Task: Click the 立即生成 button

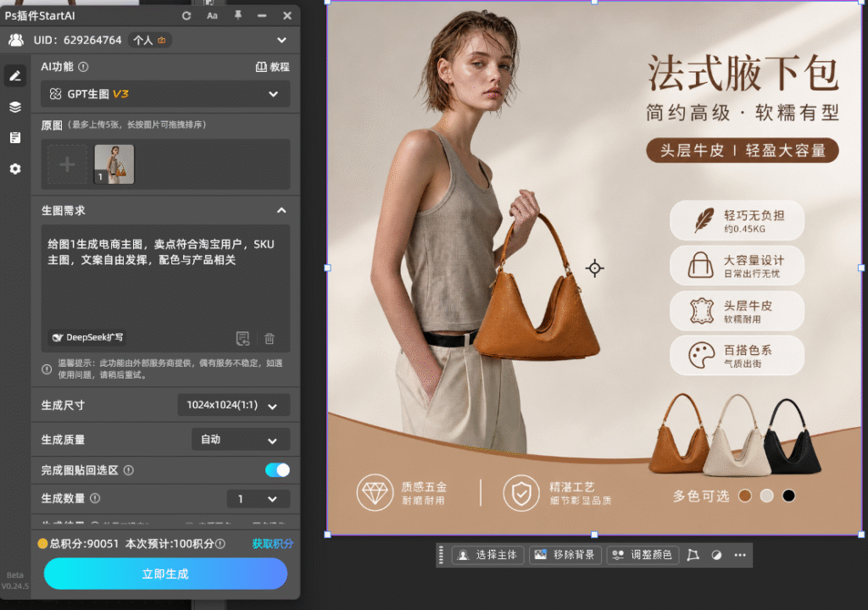Action: [165, 574]
